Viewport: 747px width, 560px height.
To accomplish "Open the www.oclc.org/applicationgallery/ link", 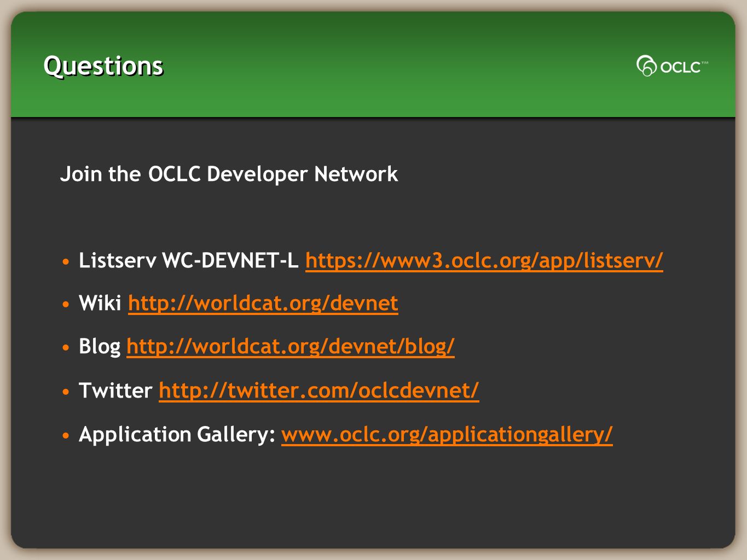I will (x=447, y=434).
